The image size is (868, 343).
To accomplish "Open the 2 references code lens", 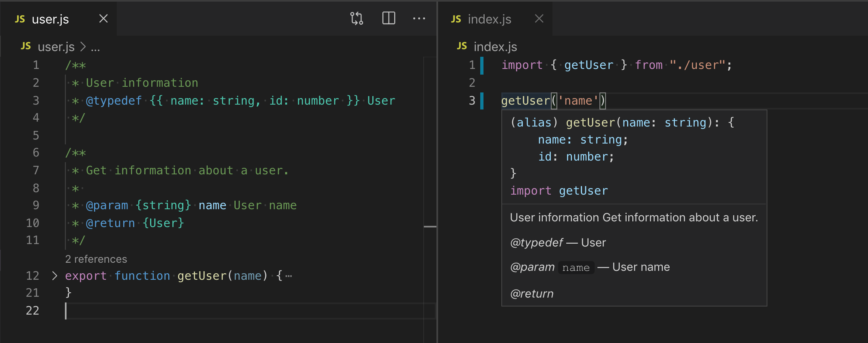I will tap(96, 259).
